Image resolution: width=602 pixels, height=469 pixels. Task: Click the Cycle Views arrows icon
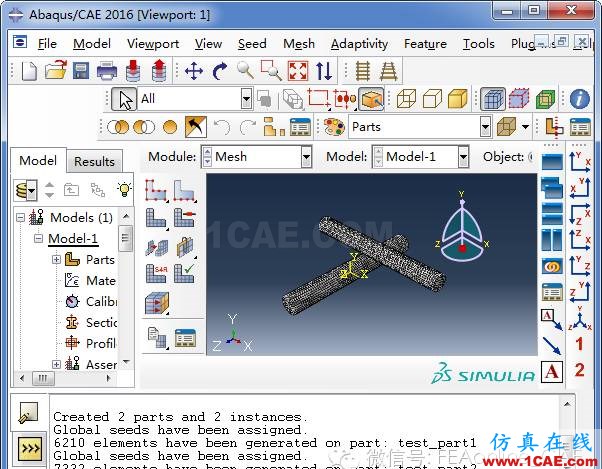point(323,71)
